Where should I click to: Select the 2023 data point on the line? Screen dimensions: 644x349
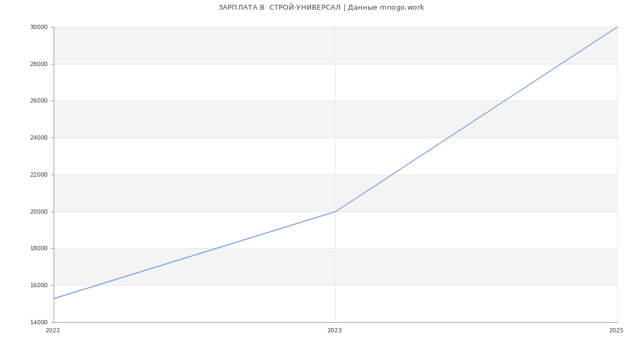point(335,212)
